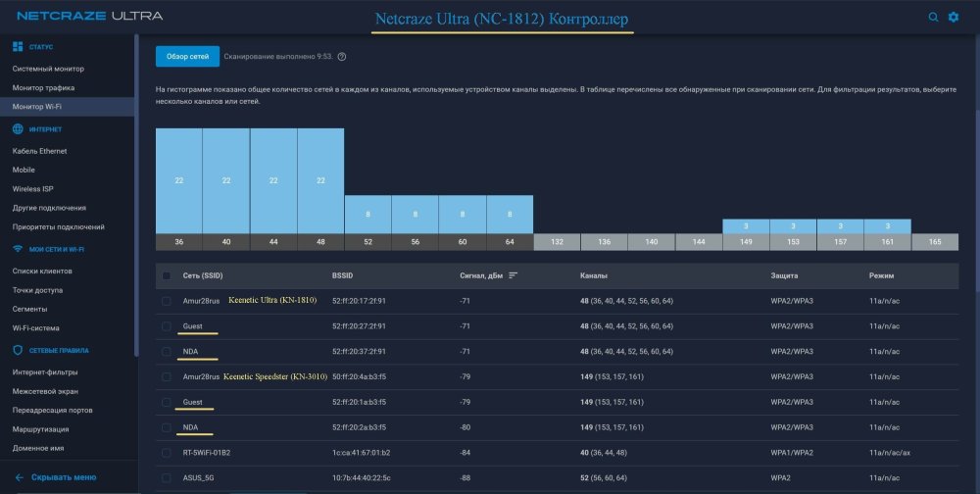The height and width of the screenshot is (494, 980).
Task: Check the NDA network with signal -80
Action: click(167, 427)
